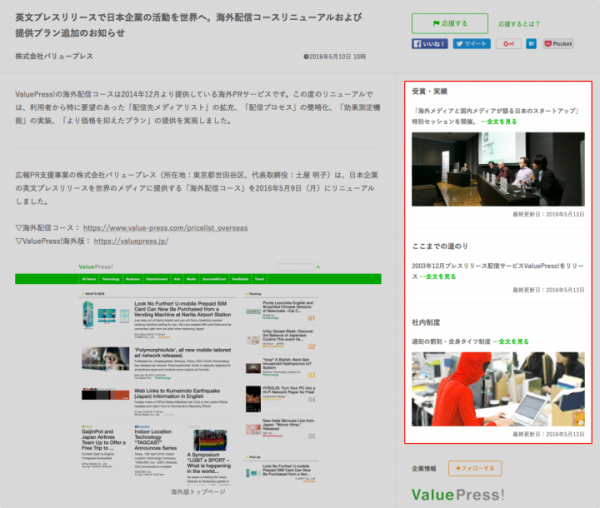Open 全文を見る under ここまでの道のり

pos(438,277)
